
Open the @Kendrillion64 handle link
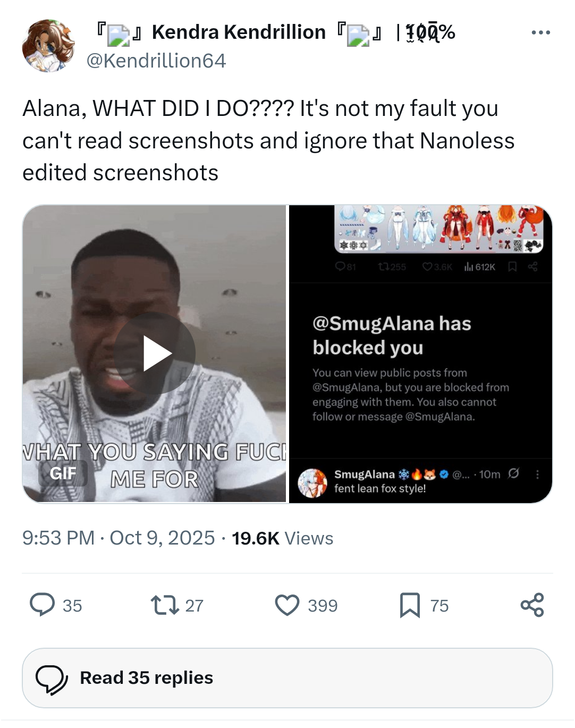pyautogui.click(x=156, y=61)
